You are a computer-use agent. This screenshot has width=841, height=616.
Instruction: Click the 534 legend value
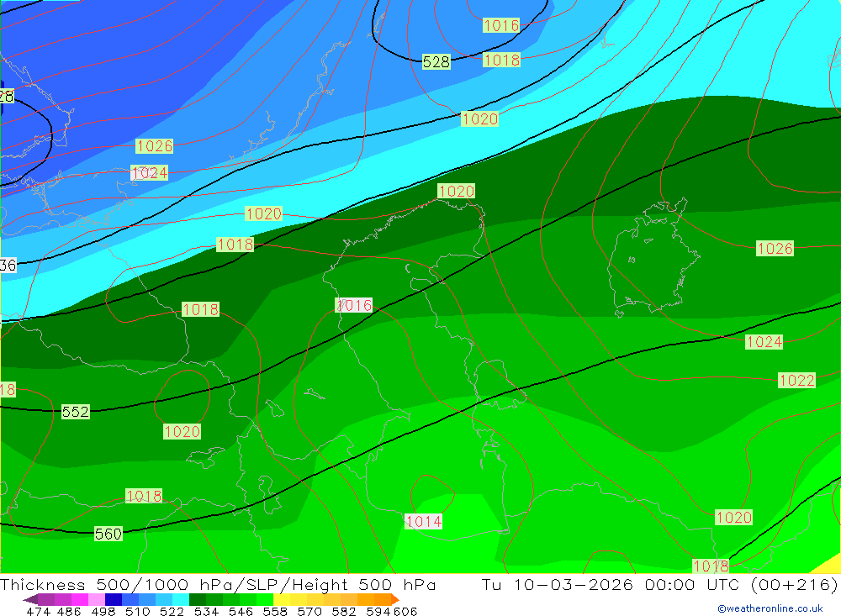[x=206, y=611]
